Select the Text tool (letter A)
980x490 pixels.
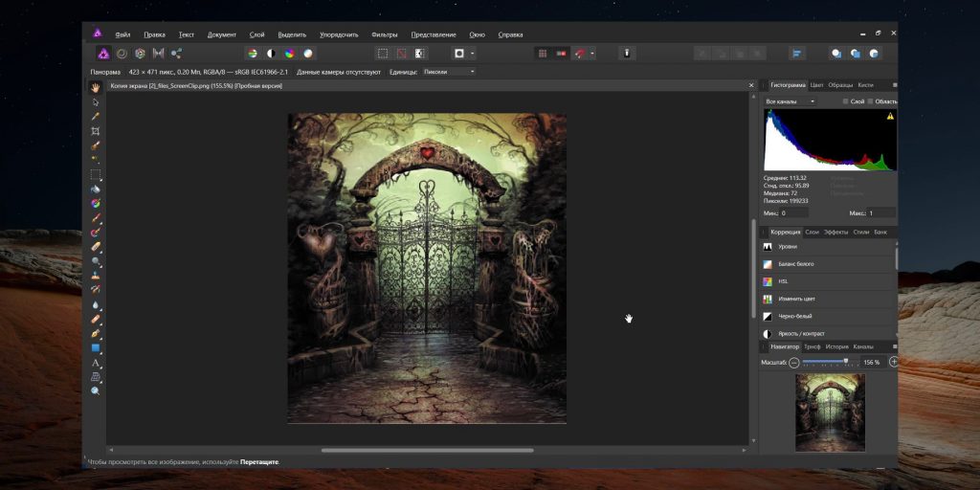(96, 363)
